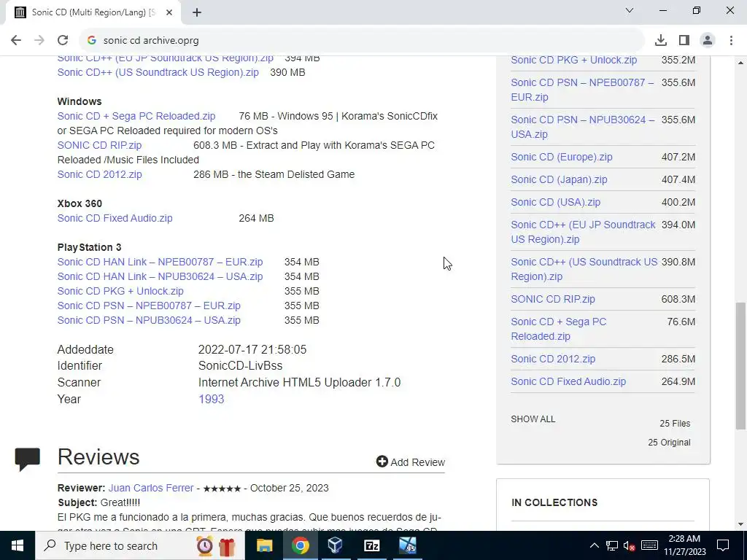The width and height of the screenshot is (747, 560).
Task: Show hidden tray icons chevron
Action: point(594,545)
